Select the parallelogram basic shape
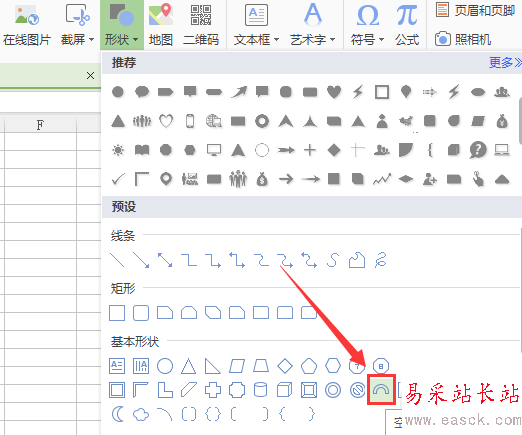Image resolution: width=522 pixels, height=435 pixels. click(x=237, y=366)
